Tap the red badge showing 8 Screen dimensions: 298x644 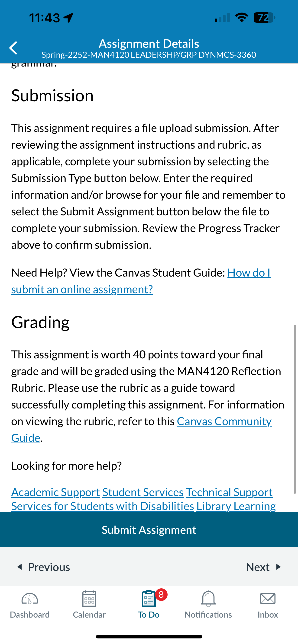pos(161,595)
